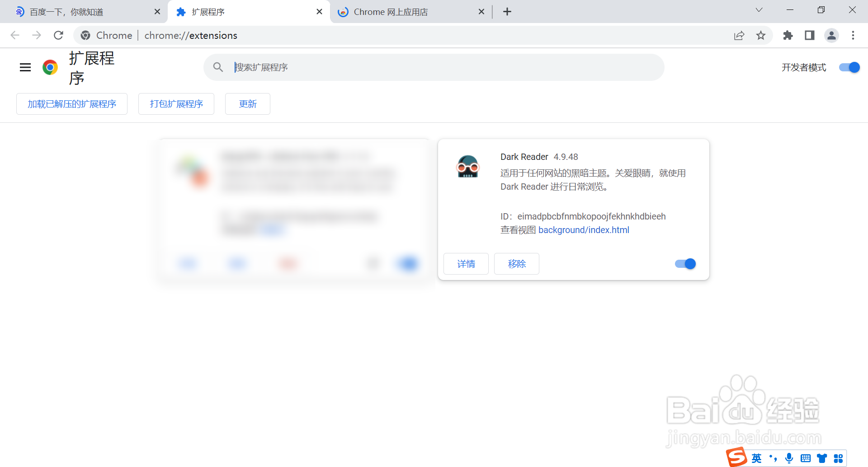Click the Dark Reader ID text
Screen dimensions: 868x467
tap(583, 216)
